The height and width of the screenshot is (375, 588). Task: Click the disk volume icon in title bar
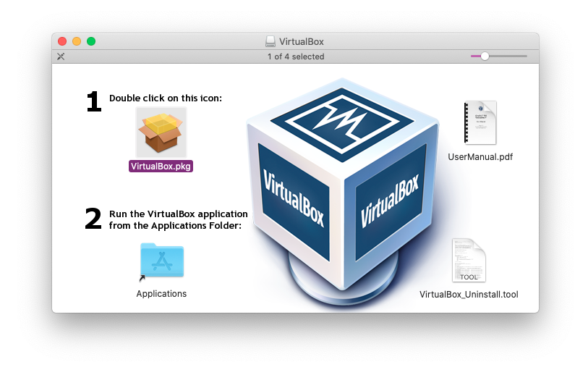click(270, 41)
